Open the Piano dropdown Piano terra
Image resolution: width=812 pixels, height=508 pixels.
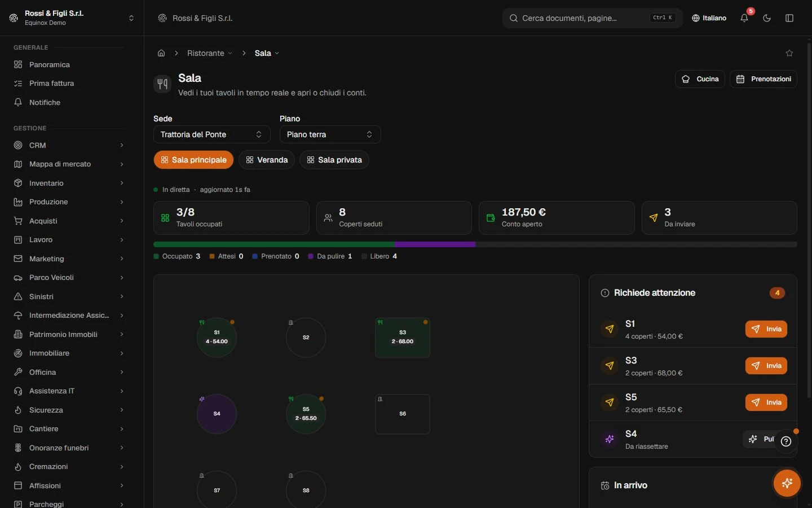point(330,134)
